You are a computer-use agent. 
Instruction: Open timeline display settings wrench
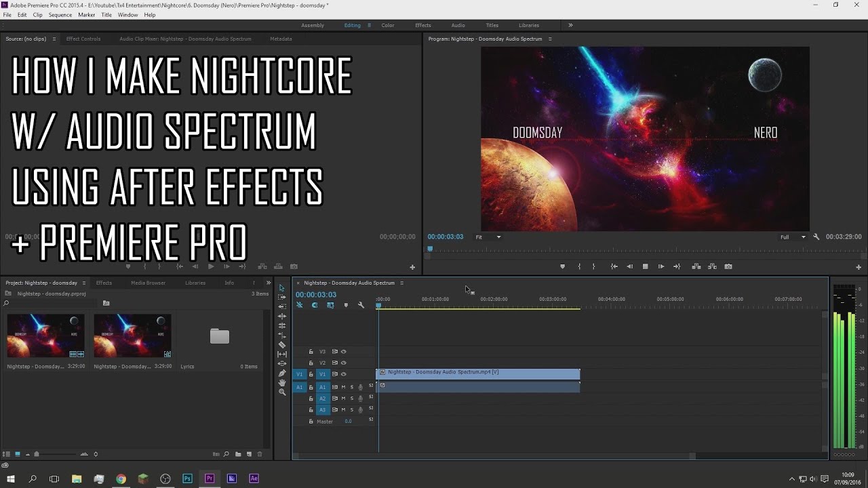point(361,305)
